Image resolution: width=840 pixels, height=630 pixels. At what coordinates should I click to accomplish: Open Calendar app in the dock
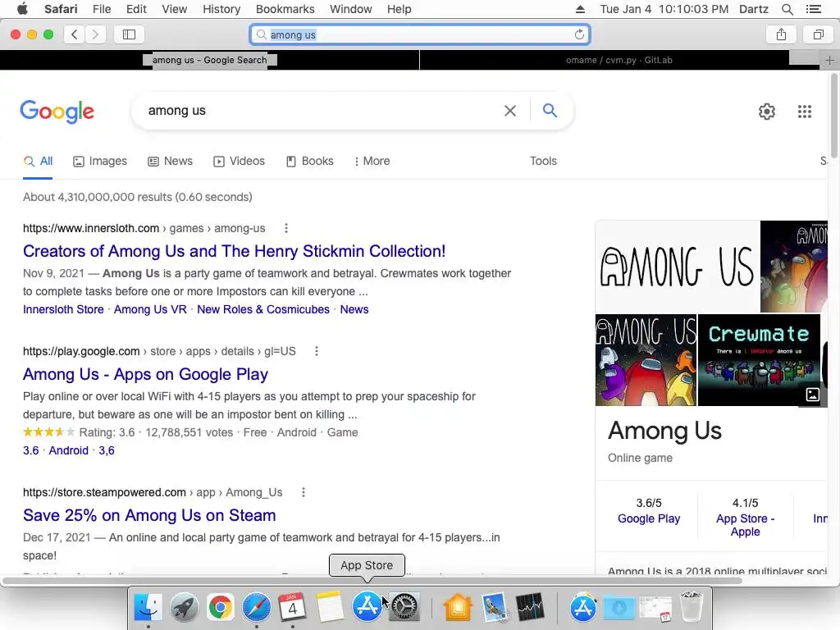click(x=293, y=607)
